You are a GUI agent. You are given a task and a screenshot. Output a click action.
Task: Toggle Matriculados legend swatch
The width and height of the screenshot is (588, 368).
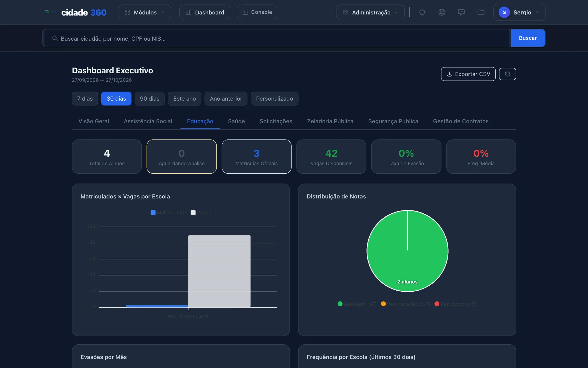[153, 213]
